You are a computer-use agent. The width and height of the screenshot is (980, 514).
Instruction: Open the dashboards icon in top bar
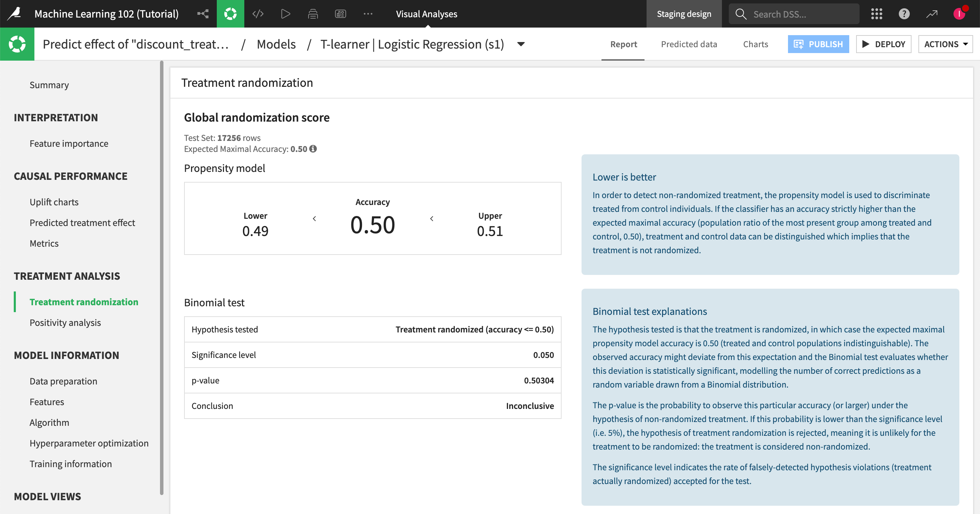coord(340,14)
